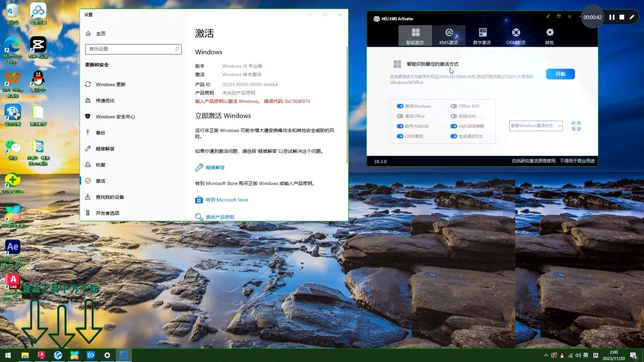Viewport: 644px width, 362px height.
Task: Open 开发者选项 in Settings sidebar
Action: (102, 213)
